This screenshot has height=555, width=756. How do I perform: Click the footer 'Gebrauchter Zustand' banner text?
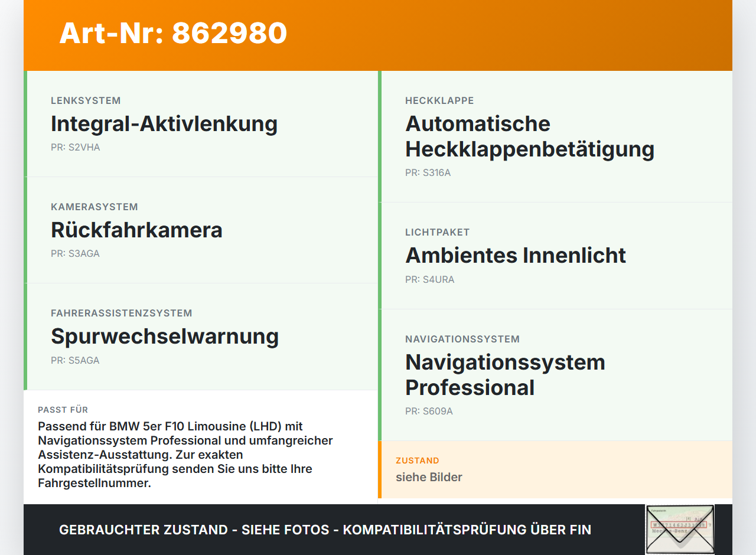point(325,530)
